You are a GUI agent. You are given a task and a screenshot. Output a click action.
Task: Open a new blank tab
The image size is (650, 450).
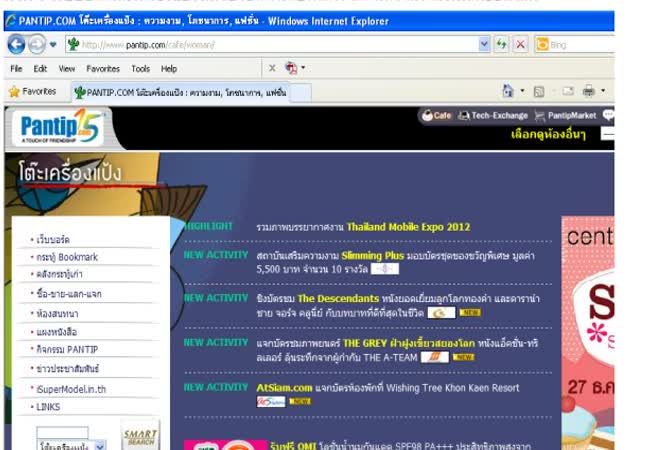coord(301,92)
